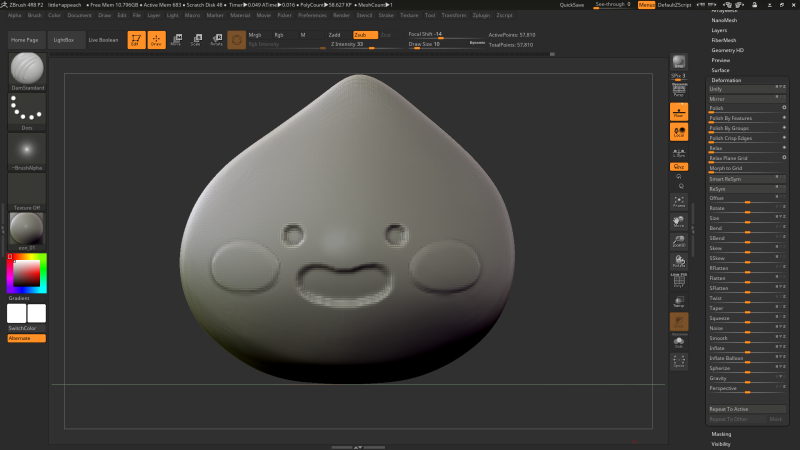Toggle the PolyF wireframe icon
Image resolution: width=800 pixels, height=450 pixels.
679,281
